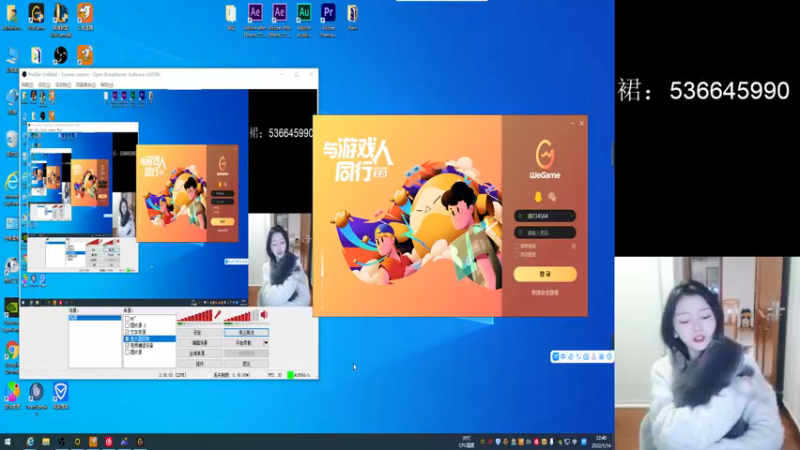Open the dropdown arrow beside start recording
This screenshot has height=450, width=800.
point(266,343)
